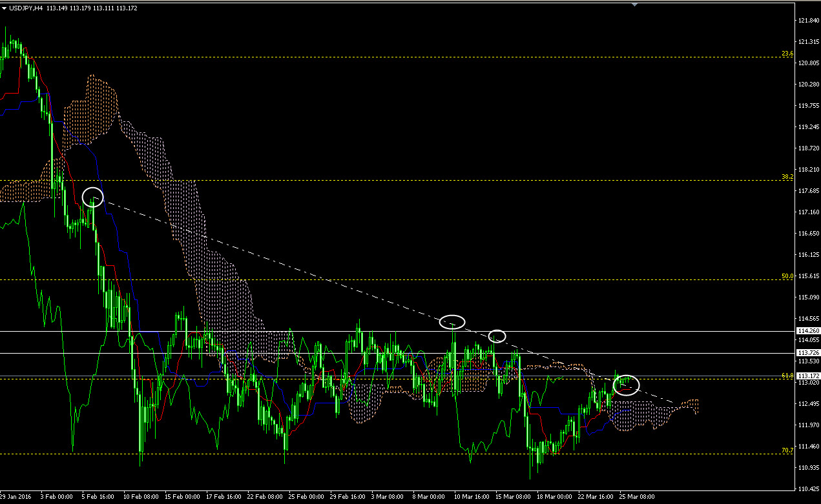Click the 3 Mar 08:00 time label
Image resolution: width=821 pixels, height=504 pixels.
pos(388,498)
